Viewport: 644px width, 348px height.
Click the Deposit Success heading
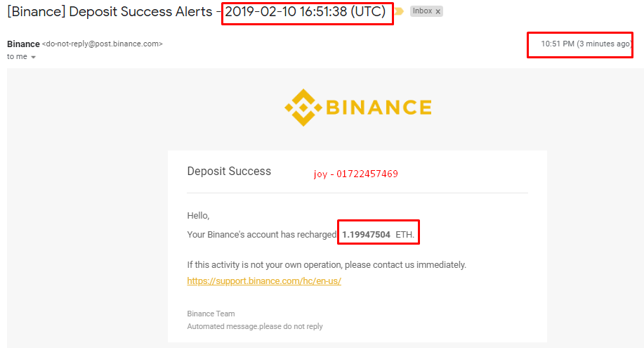[x=229, y=171]
